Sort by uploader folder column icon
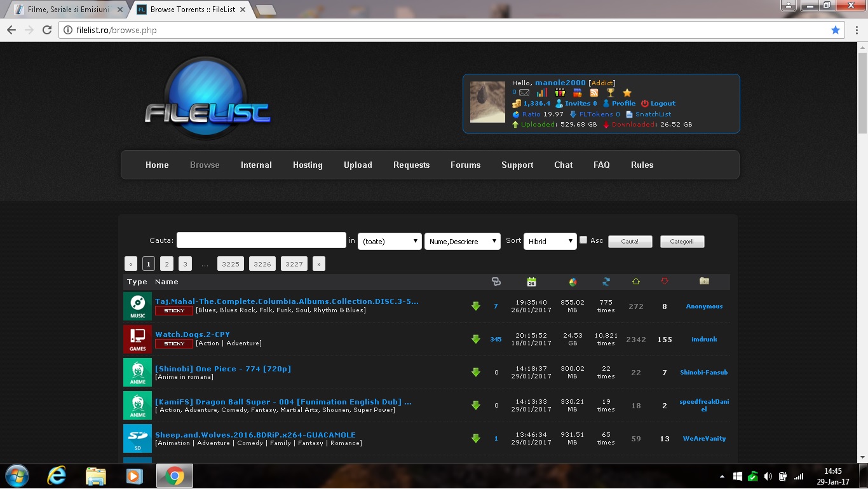868x489 pixels. [x=704, y=281]
